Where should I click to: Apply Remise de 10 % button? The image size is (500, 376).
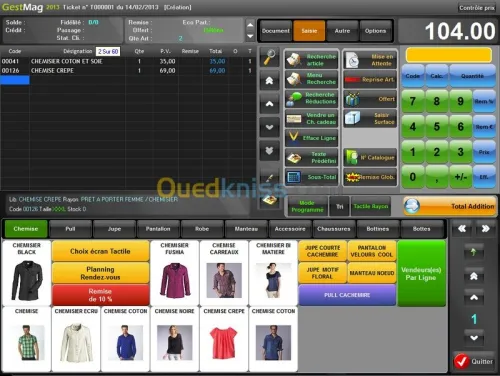100,295
